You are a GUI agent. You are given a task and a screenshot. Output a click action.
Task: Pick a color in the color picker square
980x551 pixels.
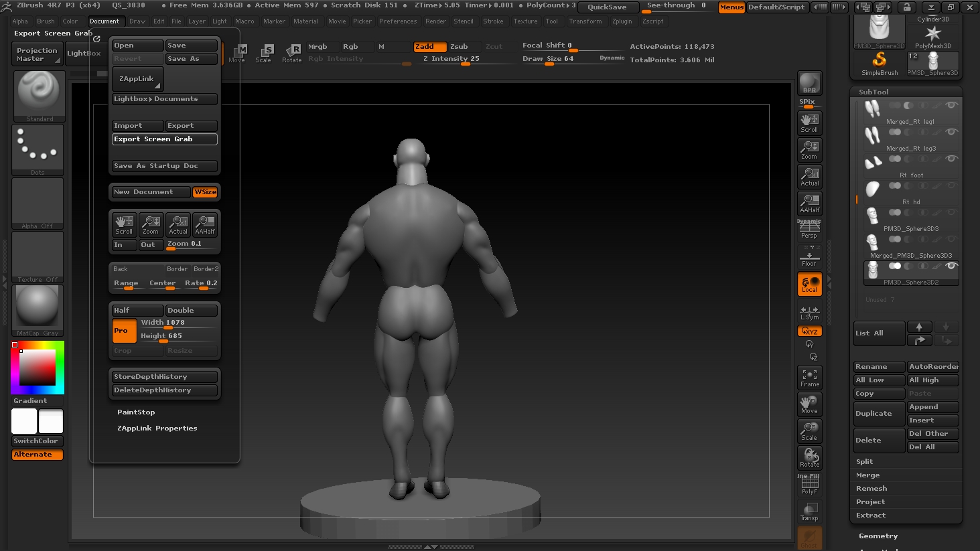pos(37,367)
